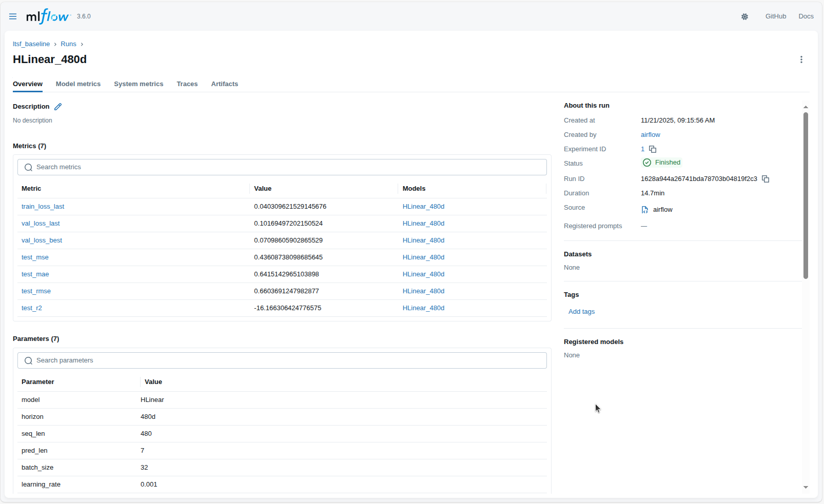Open the navigation sidebar hamburger menu
The width and height of the screenshot is (824, 504).
13,16
